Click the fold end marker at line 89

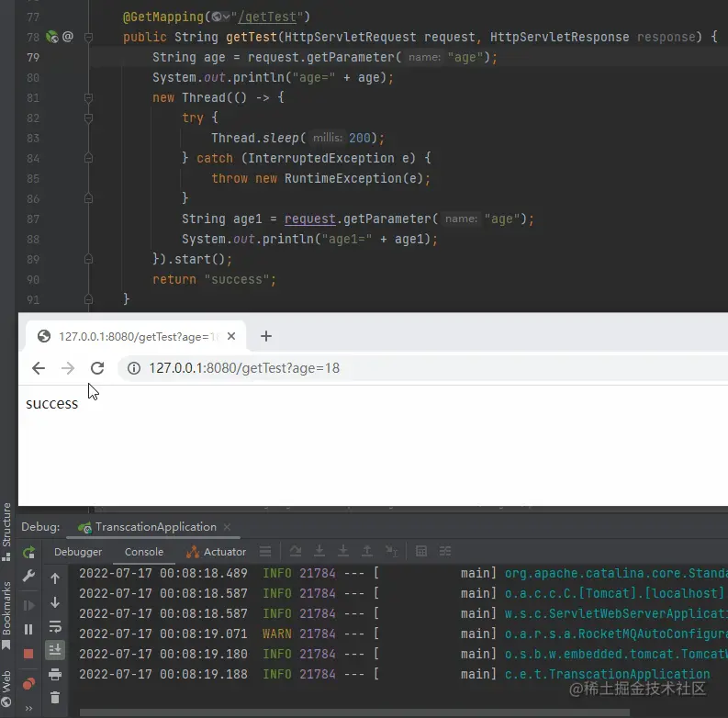[x=89, y=259]
